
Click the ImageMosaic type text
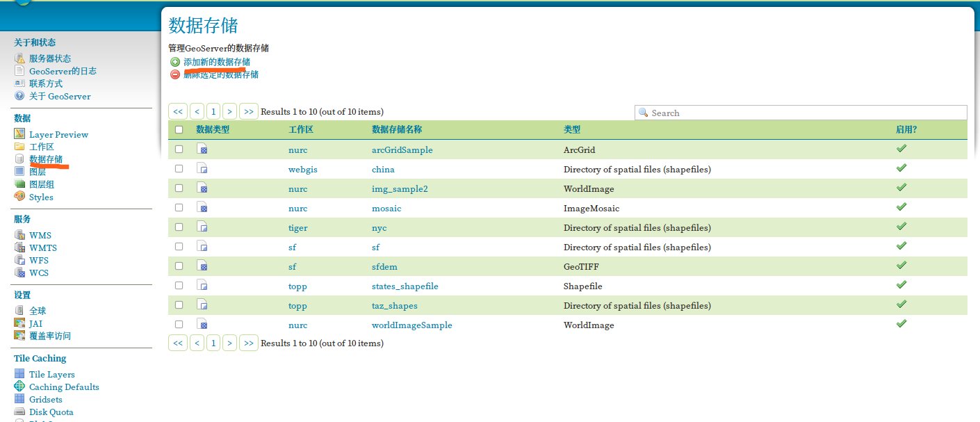pos(591,208)
